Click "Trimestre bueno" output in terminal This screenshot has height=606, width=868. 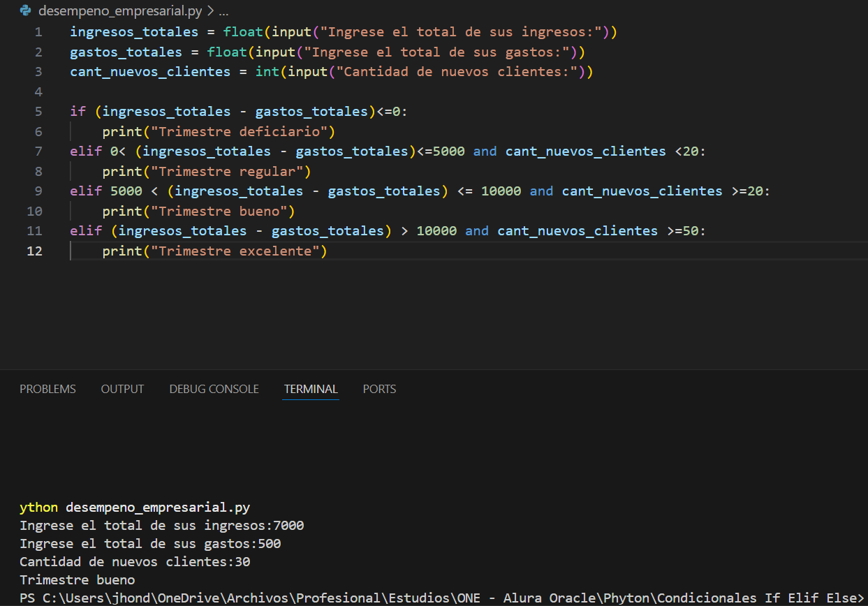(x=78, y=579)
